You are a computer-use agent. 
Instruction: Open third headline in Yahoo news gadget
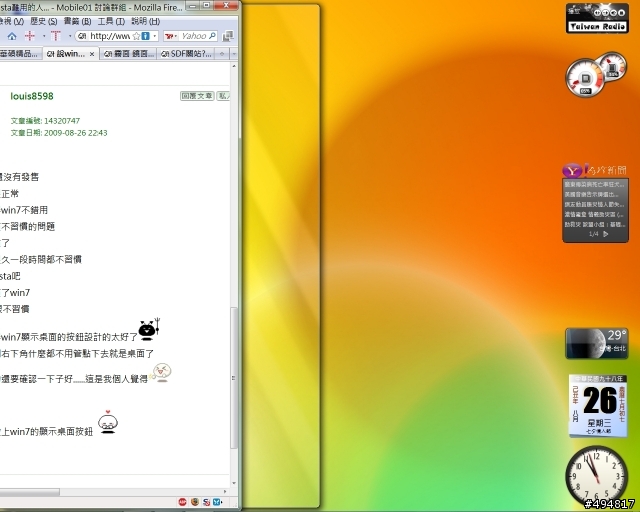595,205
